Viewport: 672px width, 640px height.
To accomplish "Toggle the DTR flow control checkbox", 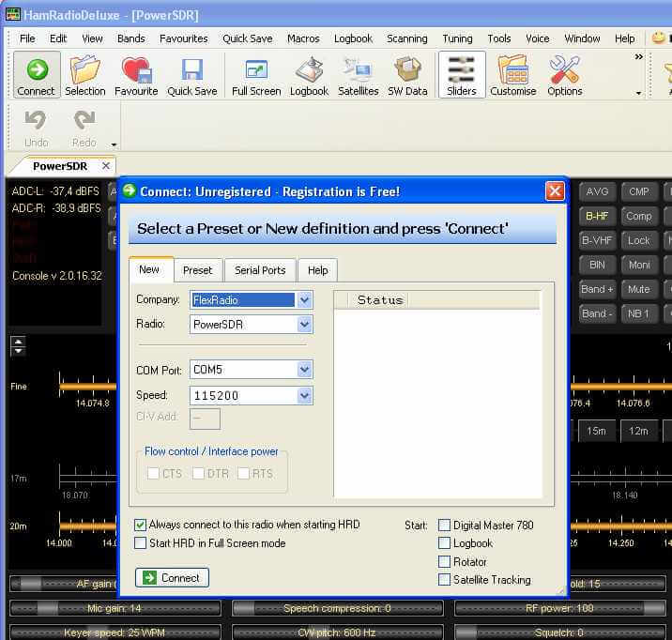I will (x=198, y=473).
